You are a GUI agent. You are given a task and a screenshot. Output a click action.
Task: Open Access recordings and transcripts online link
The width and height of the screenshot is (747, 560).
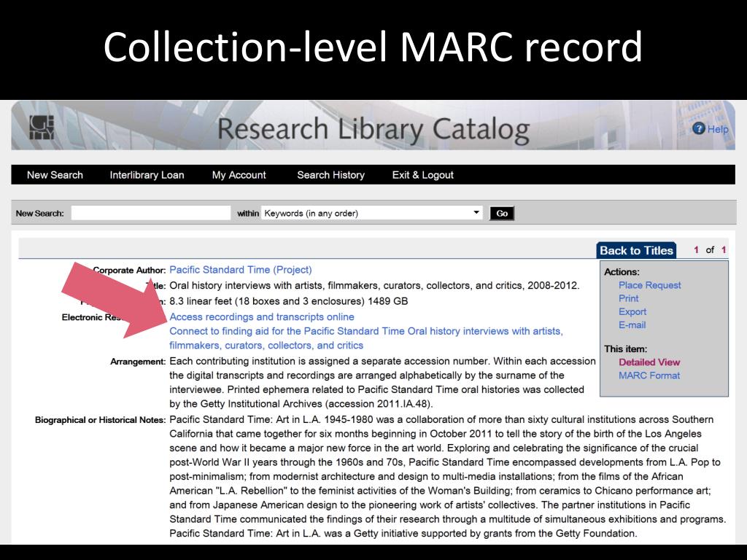(x=262, y=316)
